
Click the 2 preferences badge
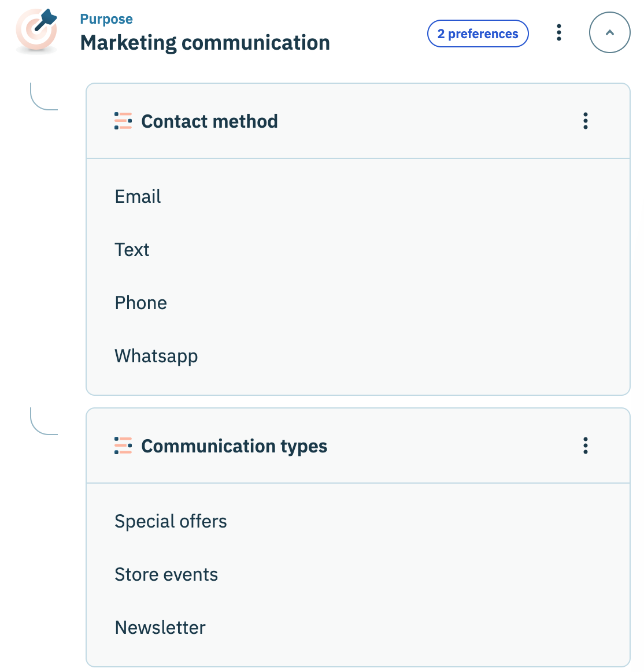(478, 34)
